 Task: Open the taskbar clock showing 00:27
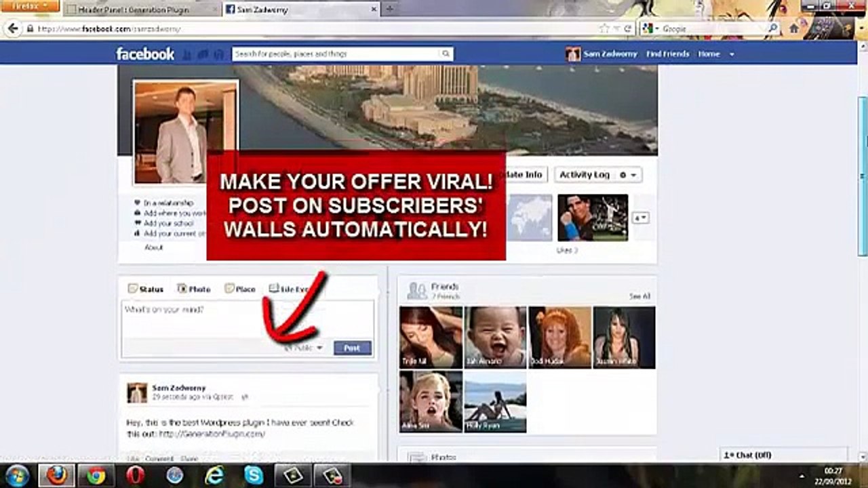tap(832, 475)
